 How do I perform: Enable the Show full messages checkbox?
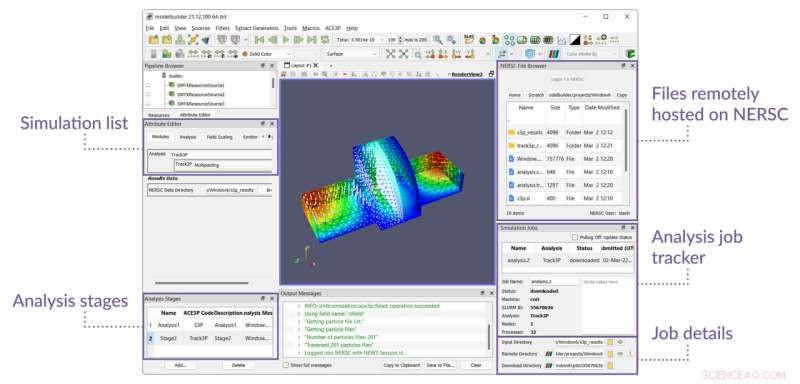[x=286, y=365]
